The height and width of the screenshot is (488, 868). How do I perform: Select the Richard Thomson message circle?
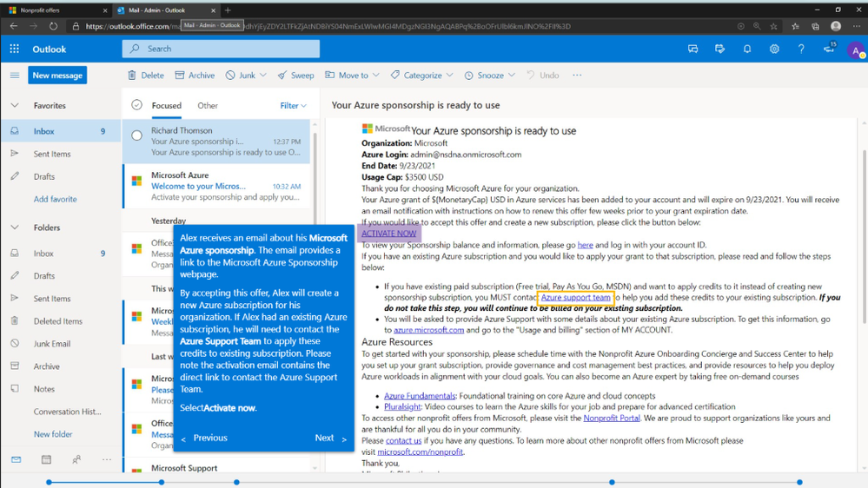[136, 135]
